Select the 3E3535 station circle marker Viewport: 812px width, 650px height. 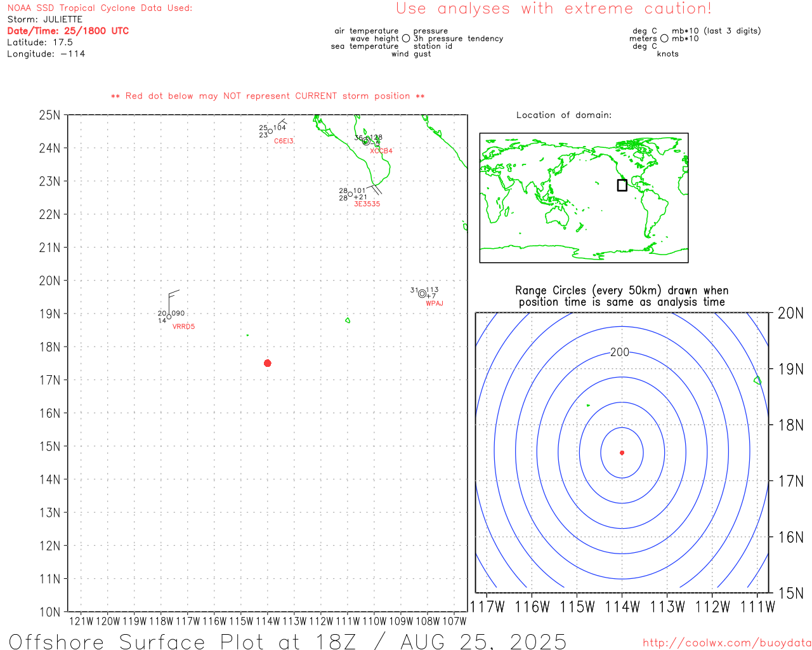(x=350, y=194)
